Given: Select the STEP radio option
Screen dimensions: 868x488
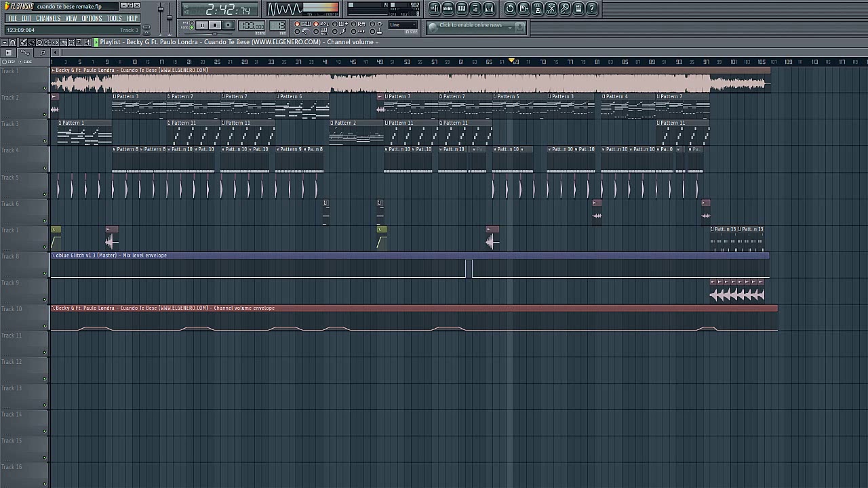Looking at the screenshot, I should pos(5,62).
